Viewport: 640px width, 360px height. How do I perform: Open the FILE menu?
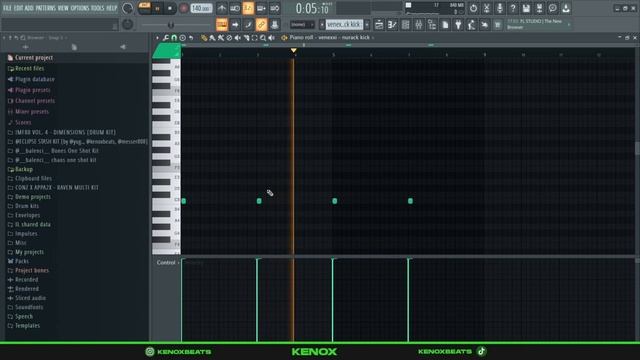pyautogui.click(x=7, y=8)
